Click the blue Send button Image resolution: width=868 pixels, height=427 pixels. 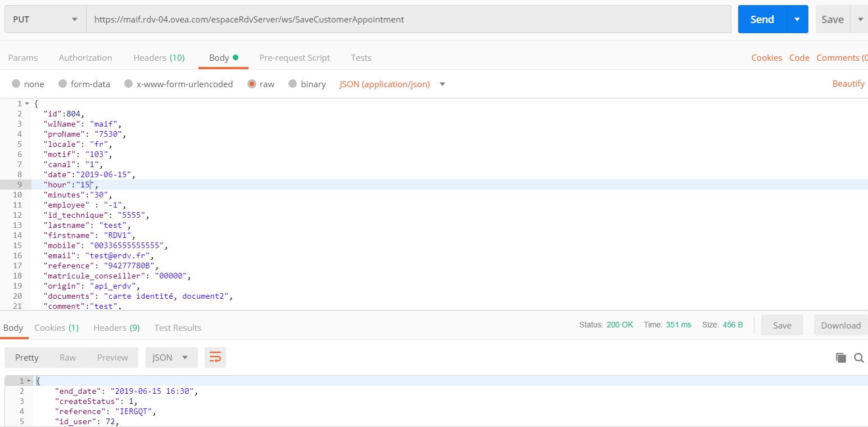click(762, 19)
